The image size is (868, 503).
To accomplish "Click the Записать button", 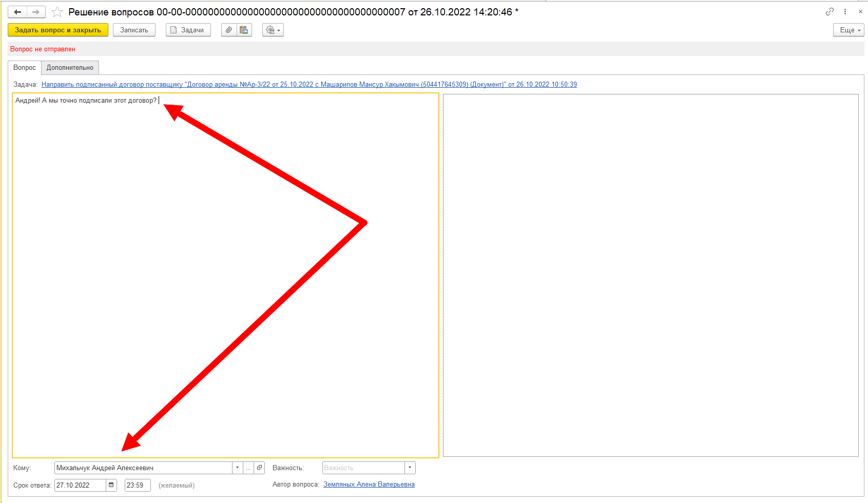I will coord(134,30).
